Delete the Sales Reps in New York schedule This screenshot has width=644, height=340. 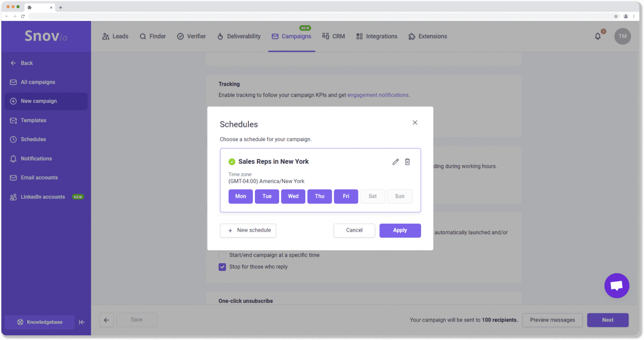(407, 162)
